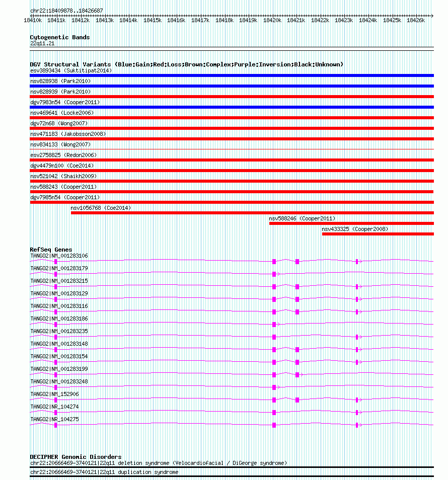
Task: Open transcript TANGO2|NM_001283129
Action: [x=59, y=293]
